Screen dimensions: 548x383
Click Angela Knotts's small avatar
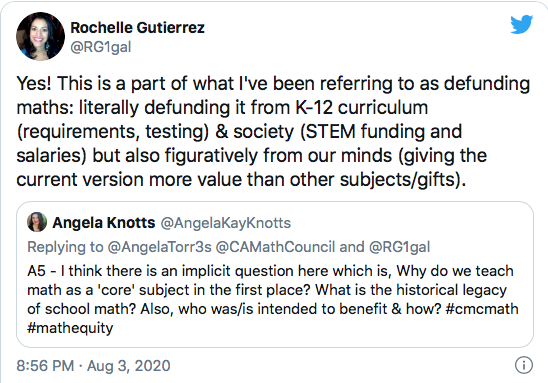point(37,222)
